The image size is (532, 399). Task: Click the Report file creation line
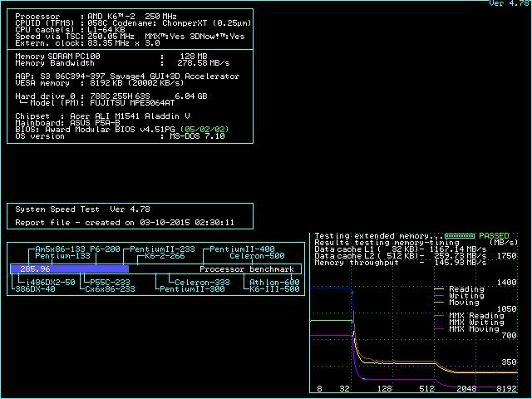[x=125, y=223]
